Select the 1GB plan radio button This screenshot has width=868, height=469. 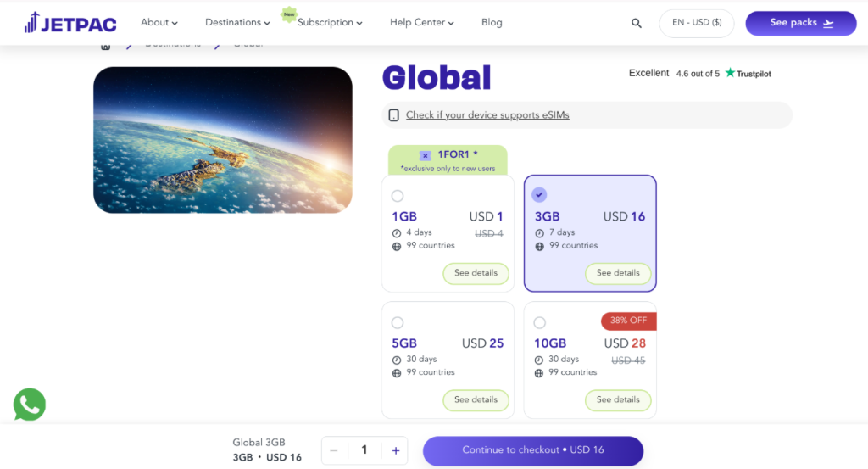point(398,196)
